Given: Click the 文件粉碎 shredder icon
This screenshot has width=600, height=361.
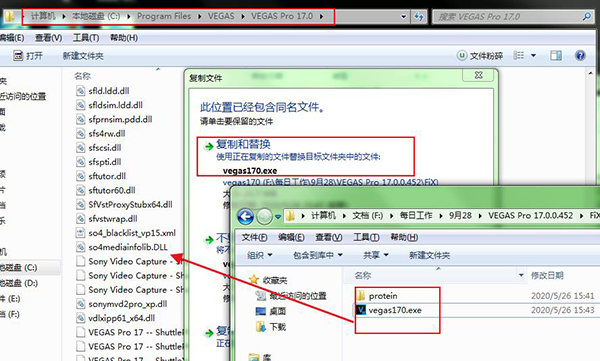Looking at the screenshot, I should click(462, 56).
